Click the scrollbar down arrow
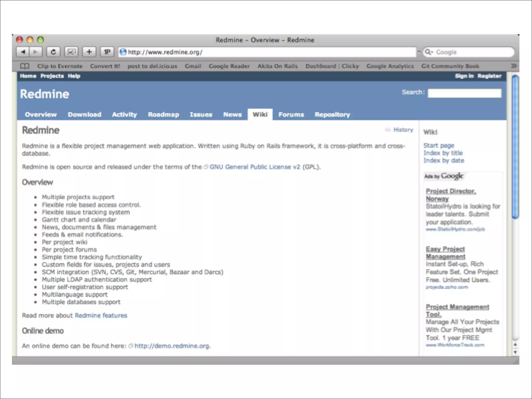Image resolution: width=532 pixels, height=399 pixels. (x=515, y=353)
